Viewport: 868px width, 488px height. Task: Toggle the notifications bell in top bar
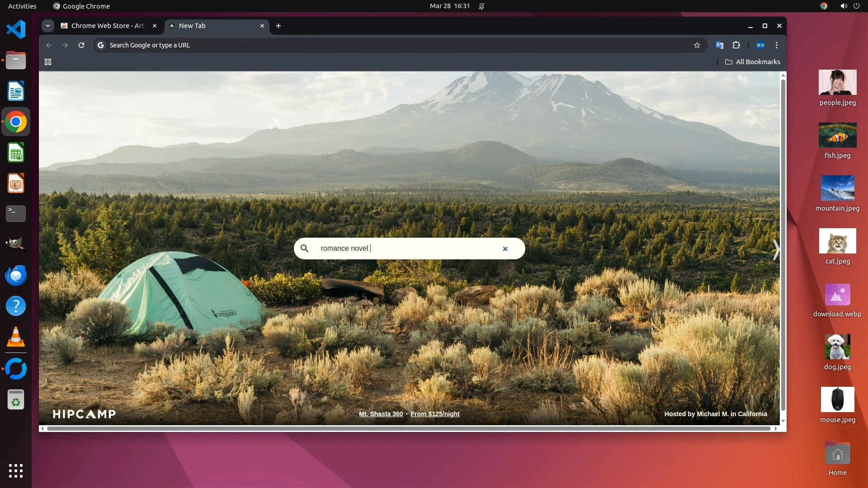click(x=481, y=6)
